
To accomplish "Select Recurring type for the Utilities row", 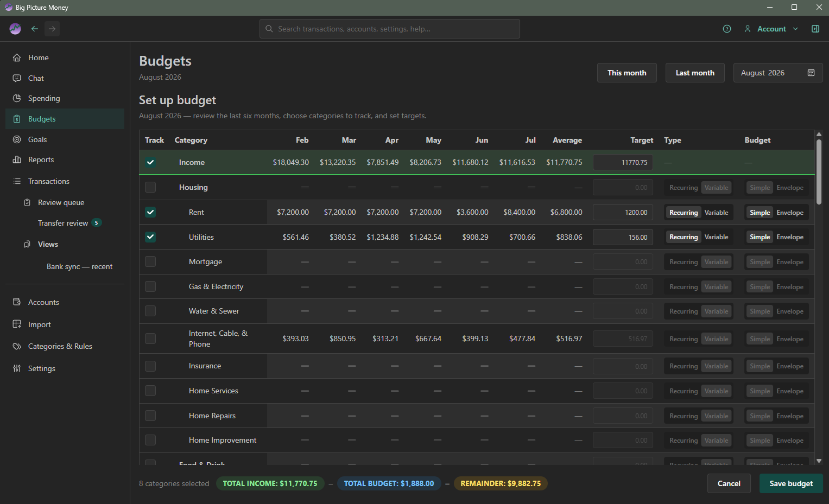I will point(684,237).
